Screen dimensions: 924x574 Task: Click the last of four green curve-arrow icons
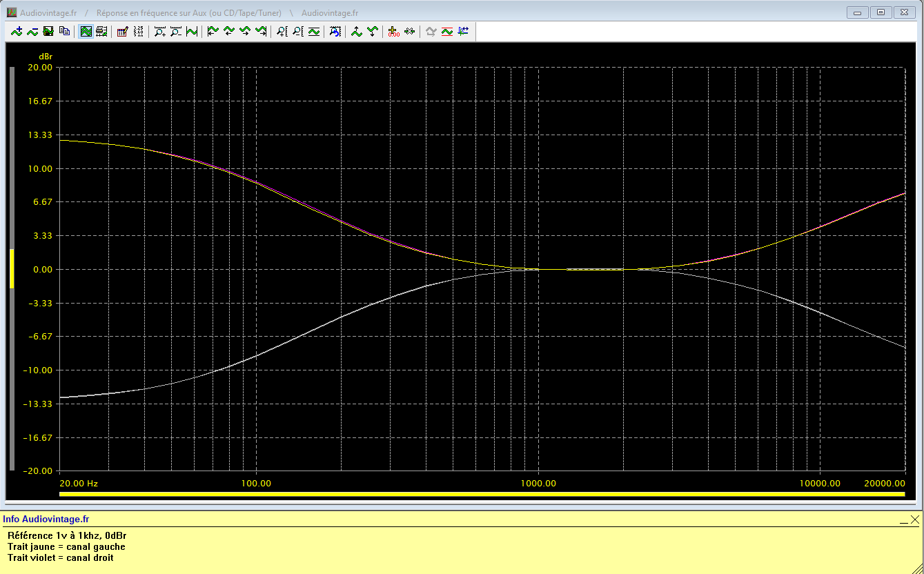pos(261,31)
